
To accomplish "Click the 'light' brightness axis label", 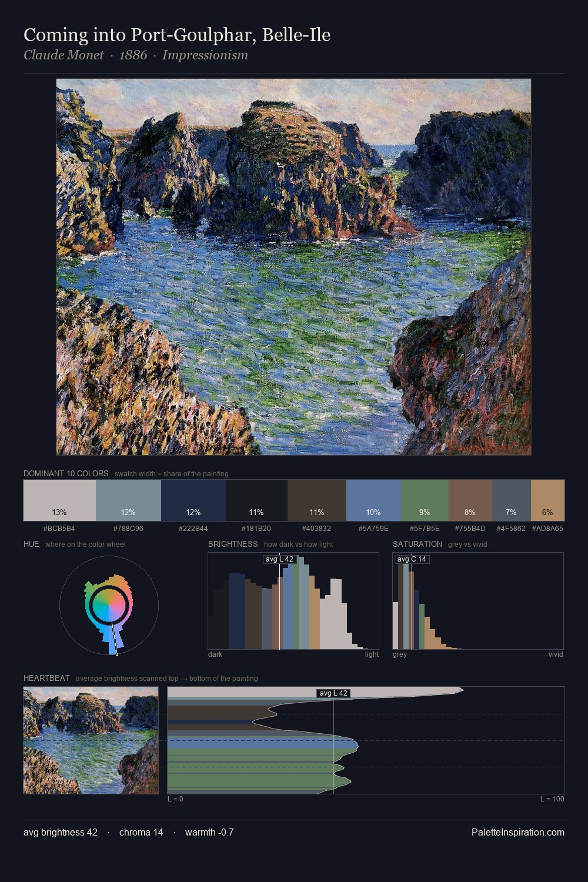I will 372,654.
